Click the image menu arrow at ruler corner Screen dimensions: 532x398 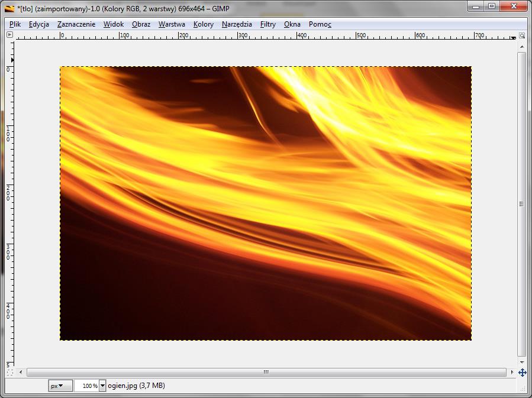point(9,34)
